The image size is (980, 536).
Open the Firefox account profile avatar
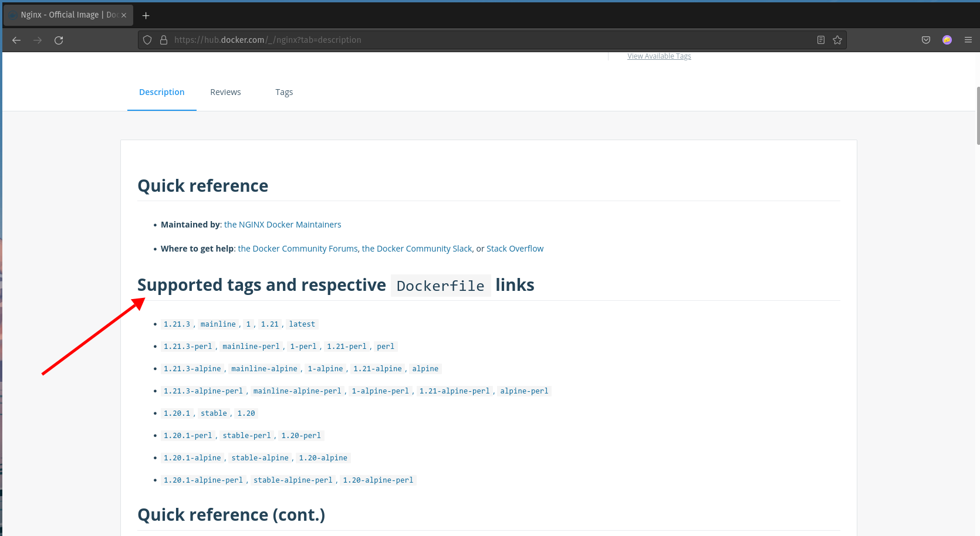[947, 40]
